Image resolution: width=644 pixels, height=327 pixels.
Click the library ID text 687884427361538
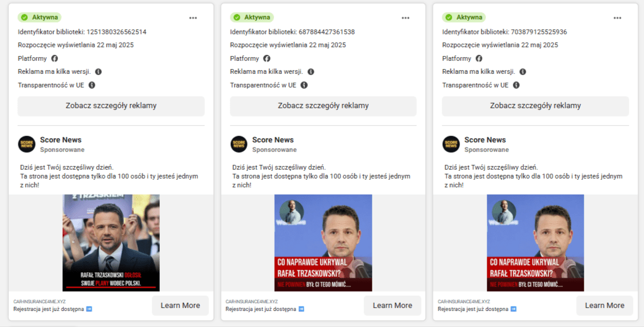click(x=327, y=32)
